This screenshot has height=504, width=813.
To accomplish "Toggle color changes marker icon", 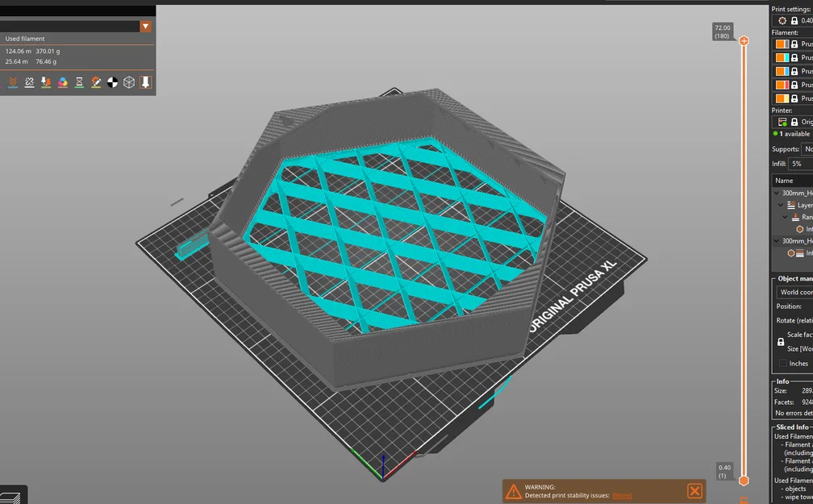I will coord(63,81).
